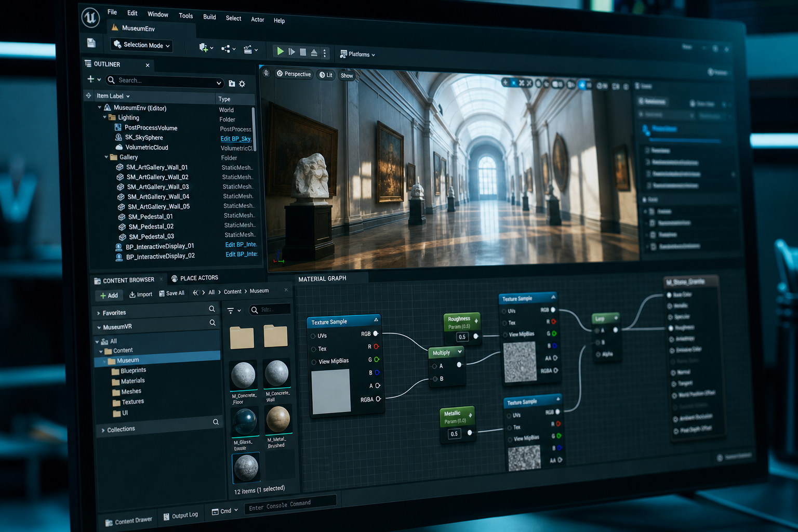Screen dimensions: 798x532
Task: Open the Window menu
Action: click(158, 15)
